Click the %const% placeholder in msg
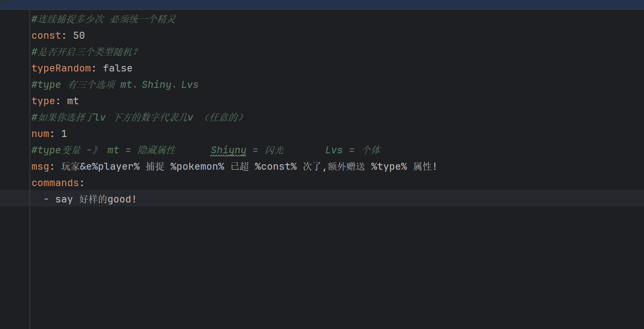The height and width of the screenshot is (329, 644). click(276, 167)
